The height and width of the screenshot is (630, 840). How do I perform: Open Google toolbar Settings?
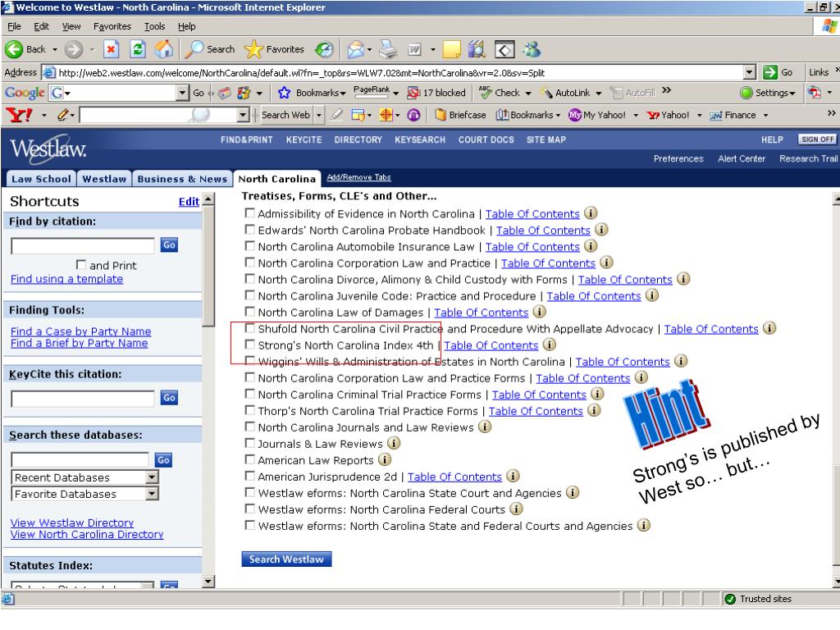tap(767, 93)
